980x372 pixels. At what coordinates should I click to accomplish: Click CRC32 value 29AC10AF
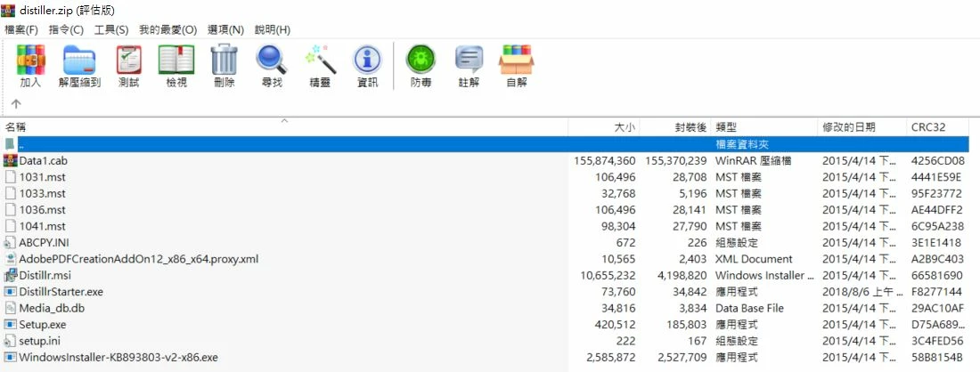click(x=937, y=308)
